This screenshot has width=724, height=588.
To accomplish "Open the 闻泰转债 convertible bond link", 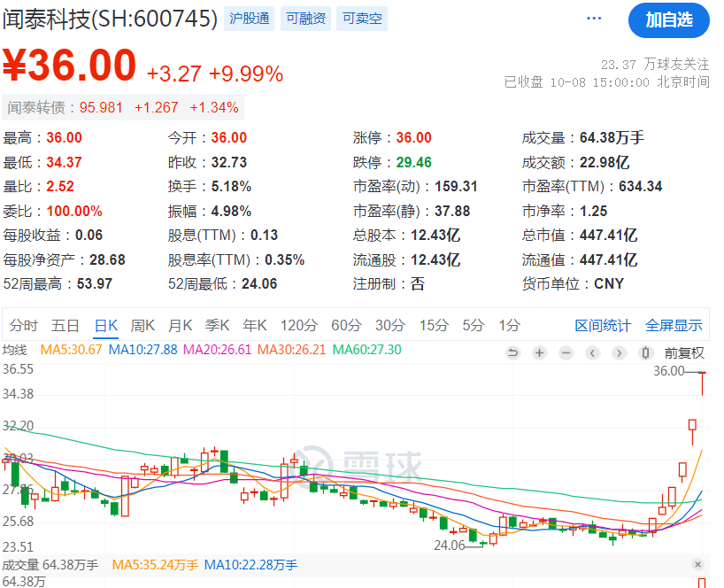I will pos(123,108).
